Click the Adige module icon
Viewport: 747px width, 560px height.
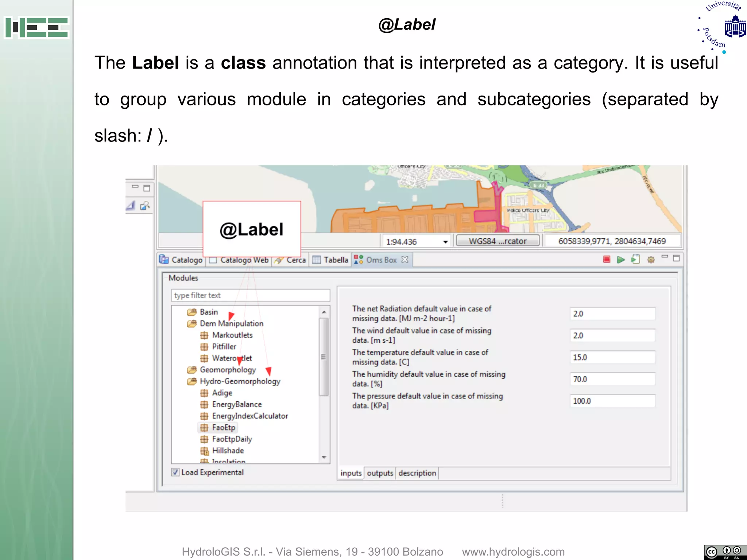coord(204,393)
